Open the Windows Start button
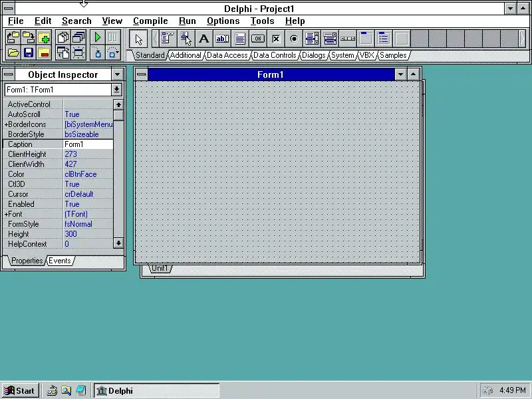Viewport: 532px width, 399px height. [x=20, y=391]
